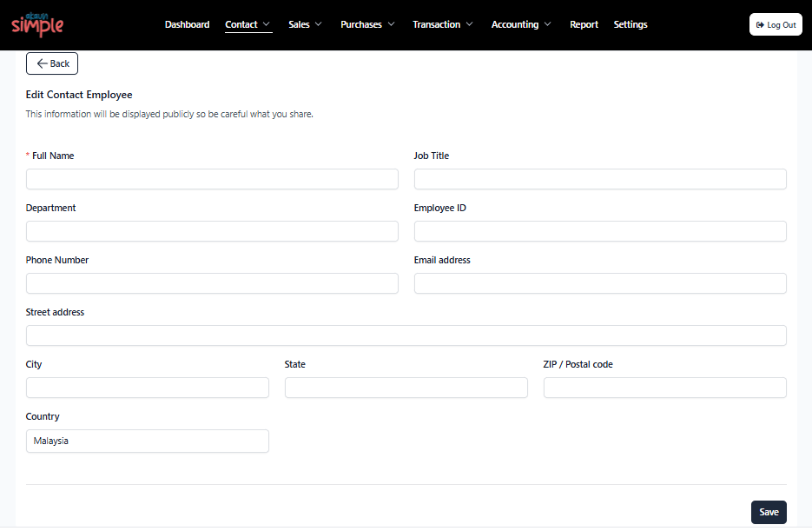Click the Back arrow icon
Viewport: 812px width, 531px height.
coord(42,63)
